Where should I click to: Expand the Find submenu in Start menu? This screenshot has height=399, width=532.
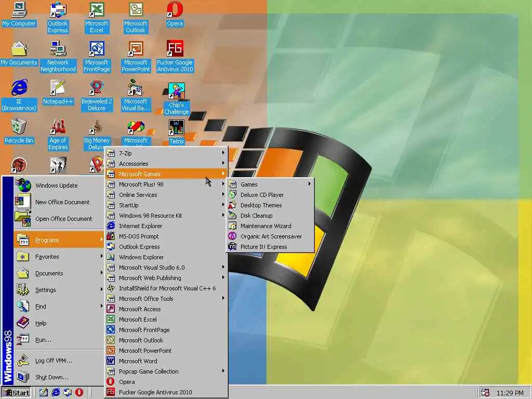pos(58,307)
